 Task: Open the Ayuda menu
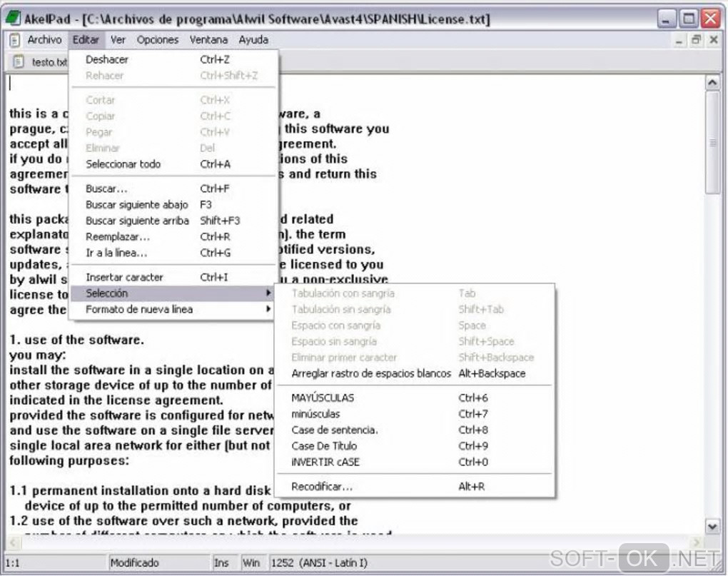253,40
